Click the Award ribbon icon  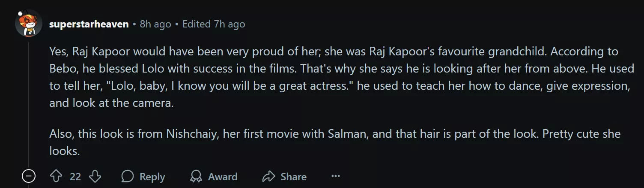(x=196, y=176)
